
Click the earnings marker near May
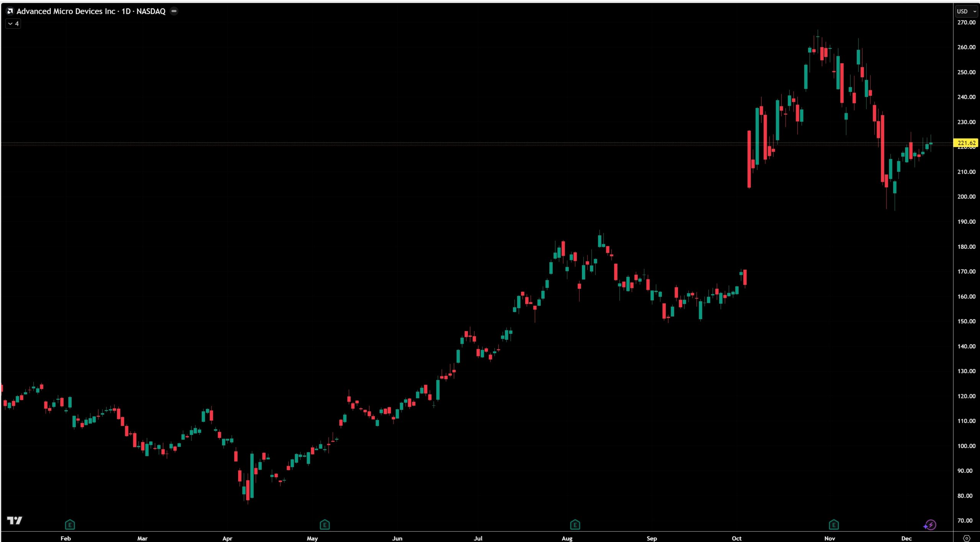[x=325, y=524]
